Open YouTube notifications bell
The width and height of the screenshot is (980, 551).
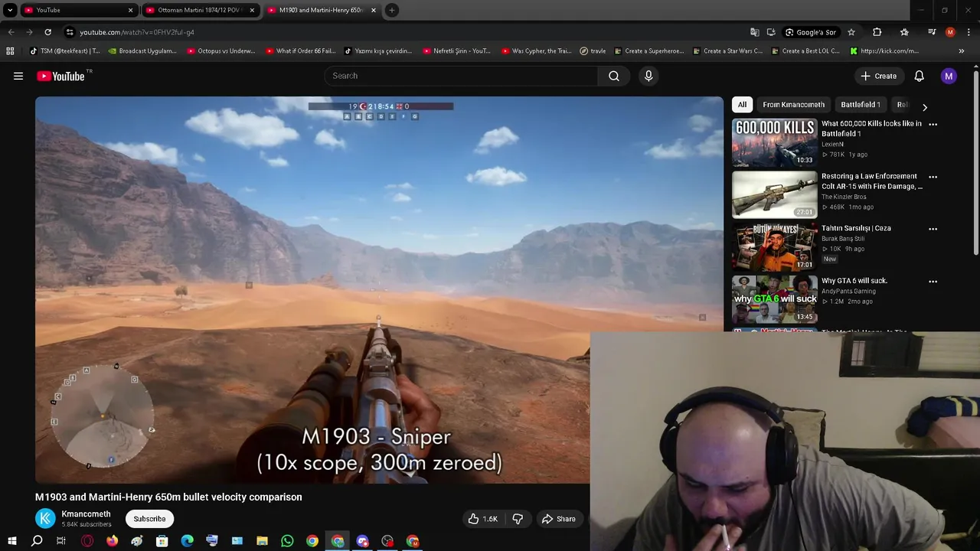pyautogui.click(x=919, y=76)
